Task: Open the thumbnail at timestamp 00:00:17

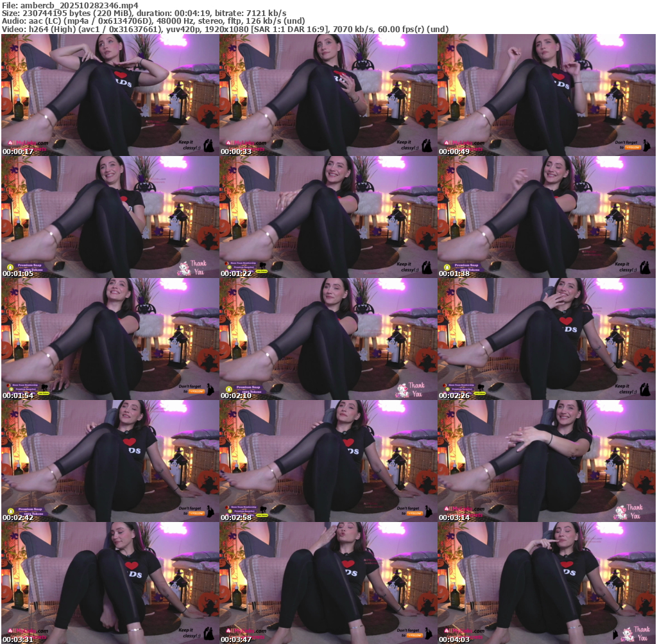Action: [x=110, y=94]
